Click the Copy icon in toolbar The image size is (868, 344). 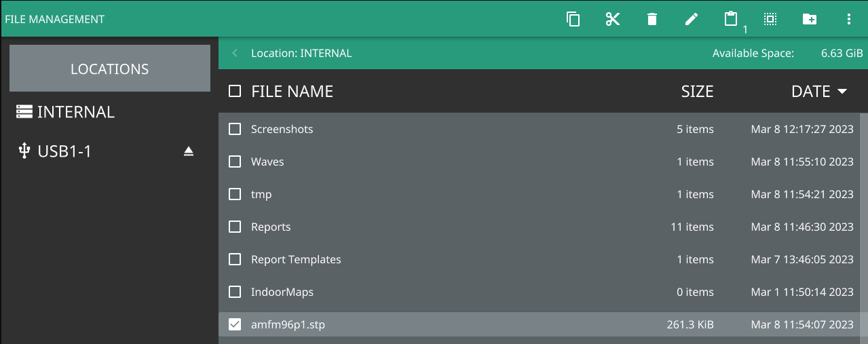coord(573,19)
